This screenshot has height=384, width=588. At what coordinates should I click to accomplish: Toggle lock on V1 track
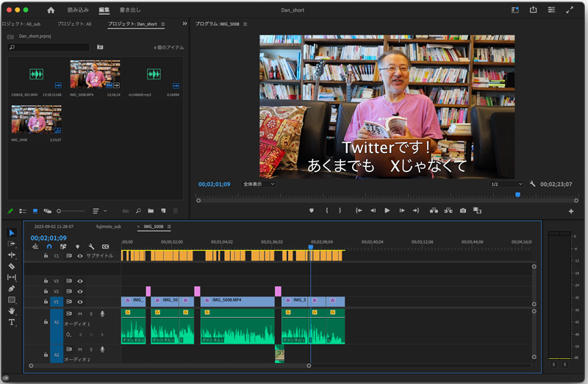46,302
